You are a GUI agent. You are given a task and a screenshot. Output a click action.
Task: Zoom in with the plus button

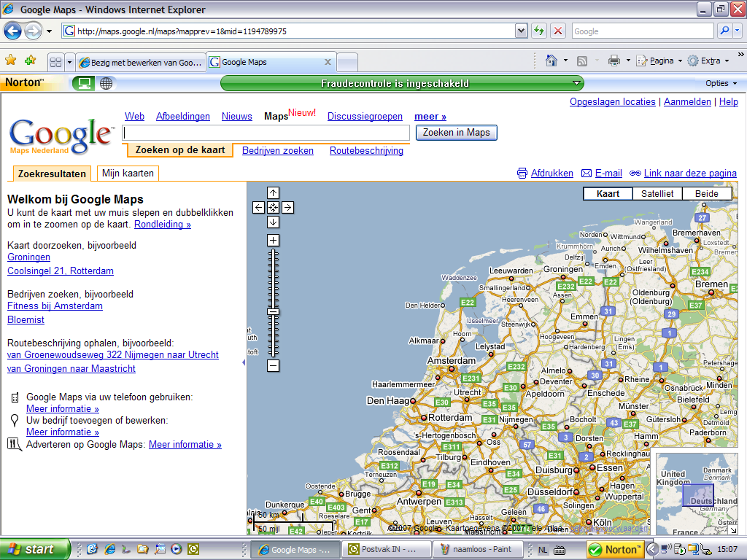point(273,241)
